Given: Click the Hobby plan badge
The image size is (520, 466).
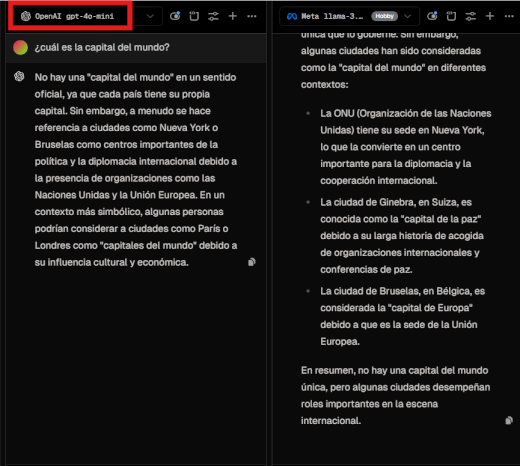Looking at the screenshot, I should pyautogui.click(x=384, y=16).
